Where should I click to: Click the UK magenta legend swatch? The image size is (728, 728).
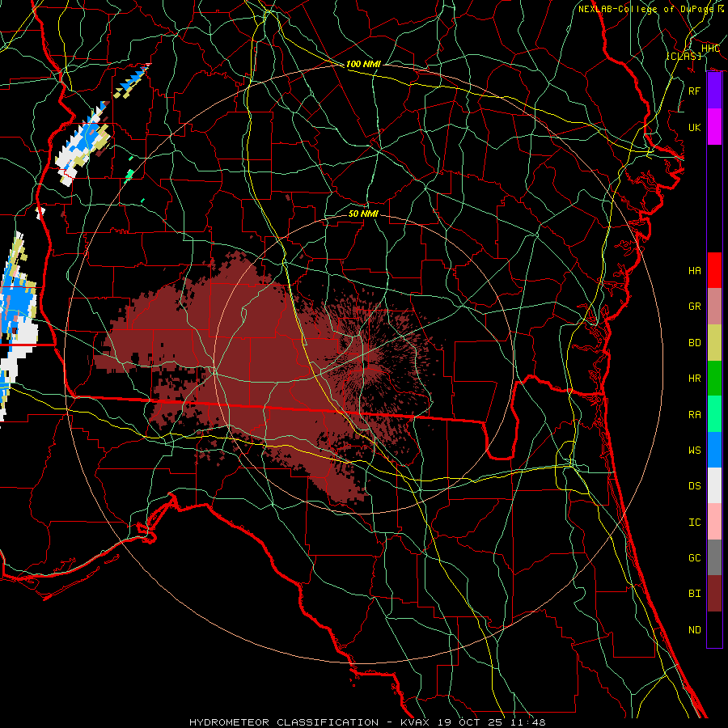coord(714,127)
